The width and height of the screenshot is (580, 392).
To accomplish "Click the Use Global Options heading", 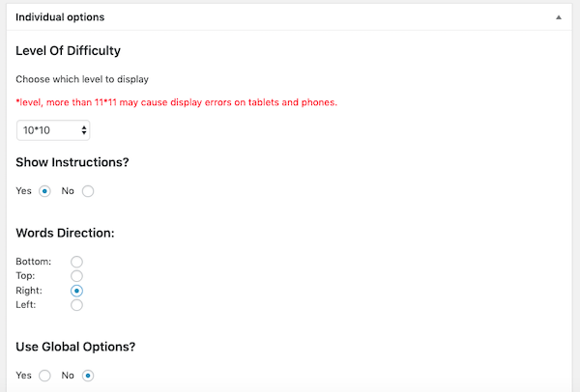I will click(x=76, y=347).
